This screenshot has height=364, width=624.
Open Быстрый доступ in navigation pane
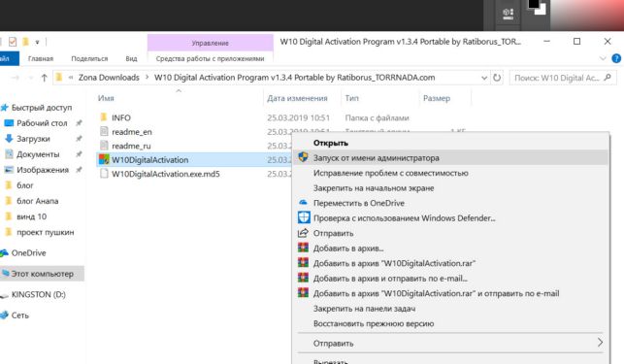click(x=42, y=108)
